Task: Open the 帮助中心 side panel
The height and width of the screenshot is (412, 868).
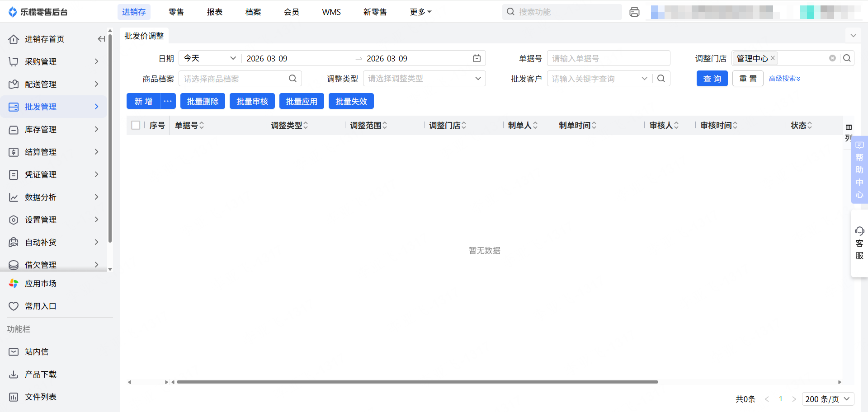Action: tap(859, 170)
